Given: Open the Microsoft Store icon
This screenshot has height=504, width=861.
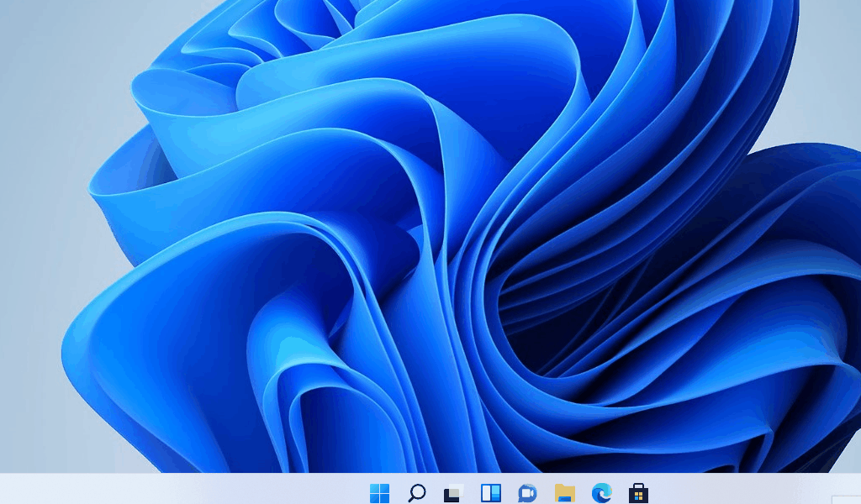Looking at the screenshot, I should pos(639,493).
